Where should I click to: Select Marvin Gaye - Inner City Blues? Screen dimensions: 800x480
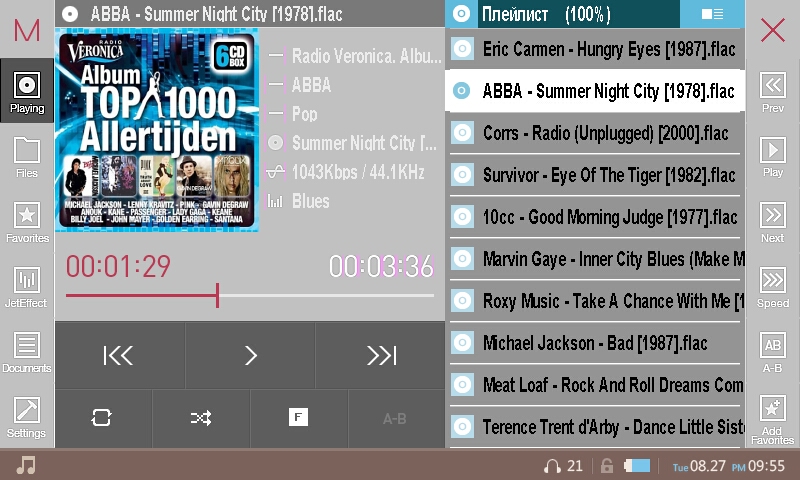(x=595, y=259)
